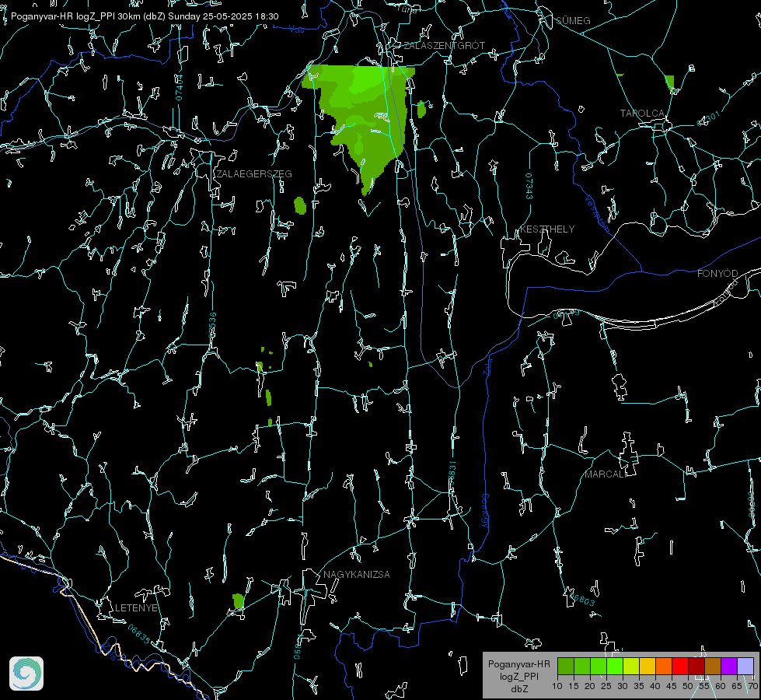The width and height of the screenshot is (761, 700).
Task: Click the NAGYKANIZSA city label
Action: [357, 574]
